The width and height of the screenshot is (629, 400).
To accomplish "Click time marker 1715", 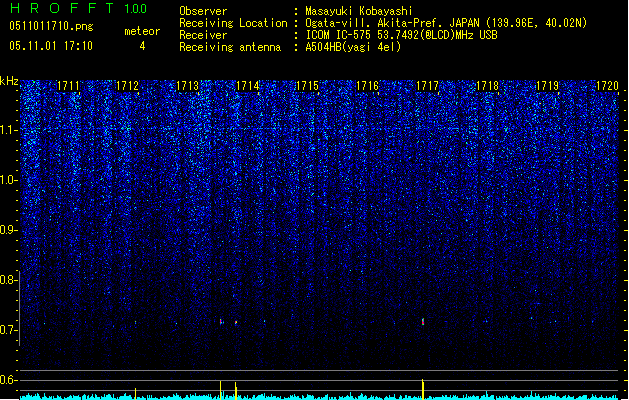I will tap(307, 86).
